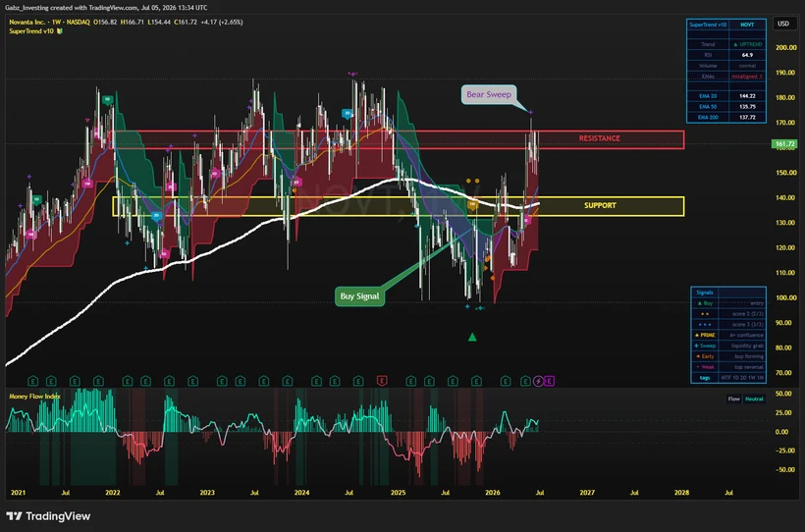This screenshot has width=805, height=532.
Task: Click the PRIME legend entry
Action: (x=705, y=335)
